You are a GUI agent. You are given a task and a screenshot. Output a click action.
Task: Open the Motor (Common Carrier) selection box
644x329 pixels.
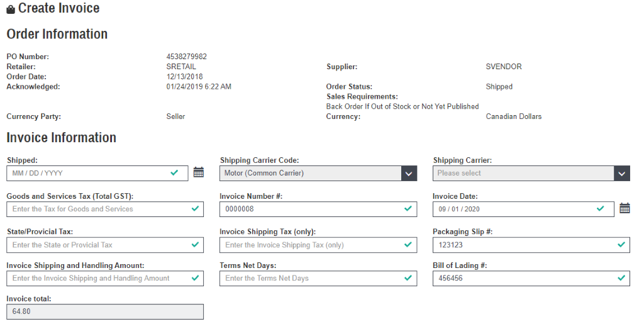coord(311,173)
